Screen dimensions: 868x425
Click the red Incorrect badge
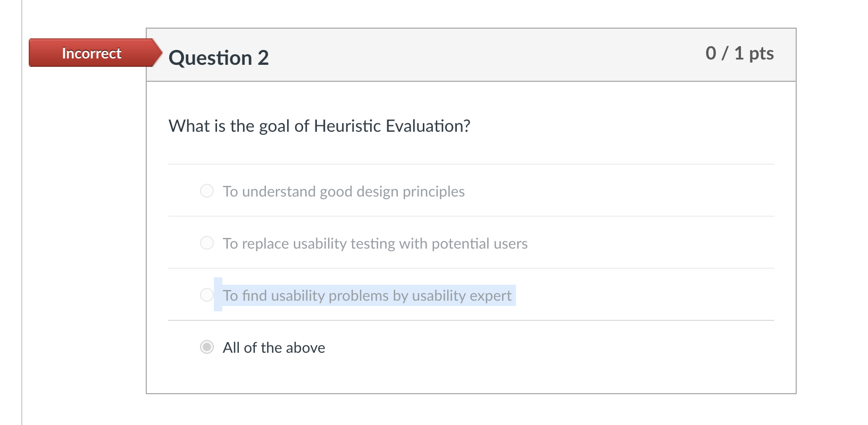90,53
